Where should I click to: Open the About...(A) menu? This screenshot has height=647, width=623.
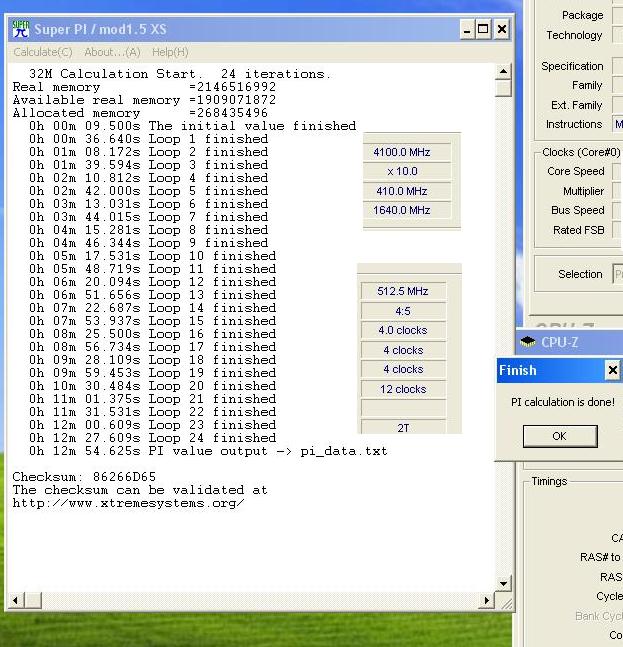pos(112,52)
